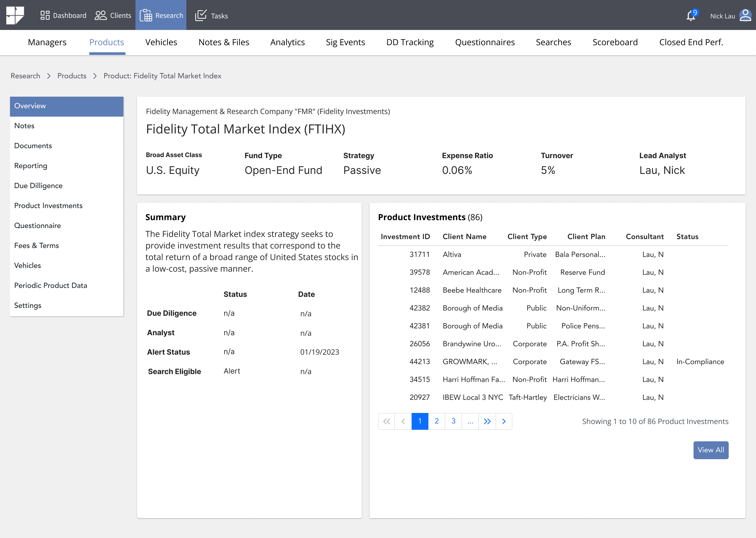The height and width of the screenshot is (538, 756).
Task: Click the In-Compliance status for GROWMARK
Action: pos(700,362)
